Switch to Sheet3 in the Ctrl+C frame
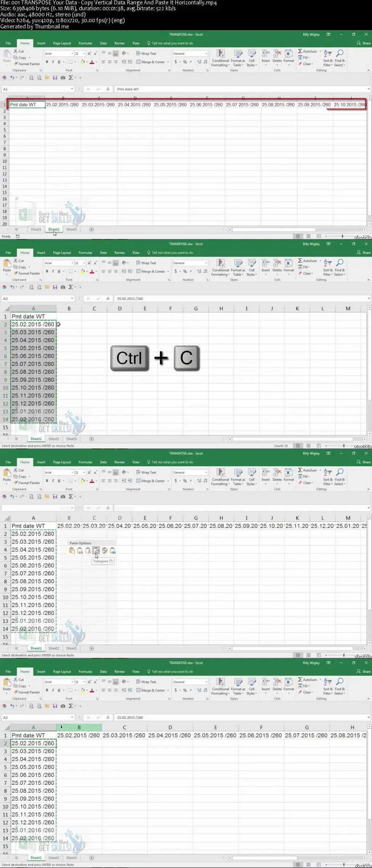372x868 pixels. [71, 439]
